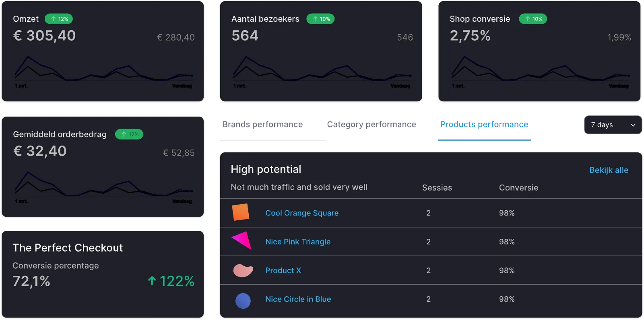Viewport: 644px width, 320px height.
Task: Click the Cool Orange Square product thumbnail
Action: (241, 212)
